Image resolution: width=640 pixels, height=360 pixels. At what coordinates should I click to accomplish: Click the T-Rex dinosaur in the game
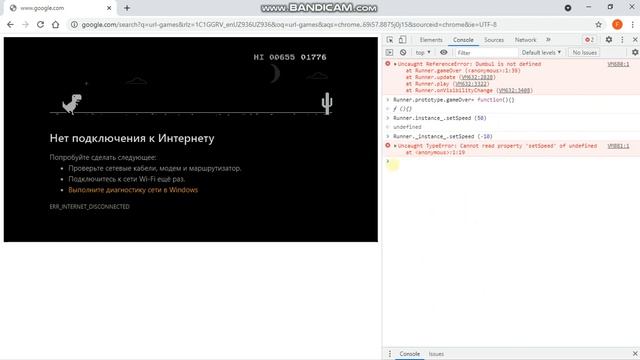pyautogui.click(x=72, y=104)
